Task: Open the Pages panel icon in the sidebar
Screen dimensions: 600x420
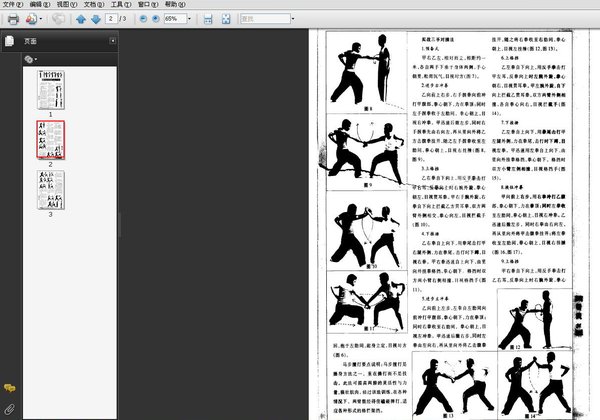Action: [x=10, y=41]
